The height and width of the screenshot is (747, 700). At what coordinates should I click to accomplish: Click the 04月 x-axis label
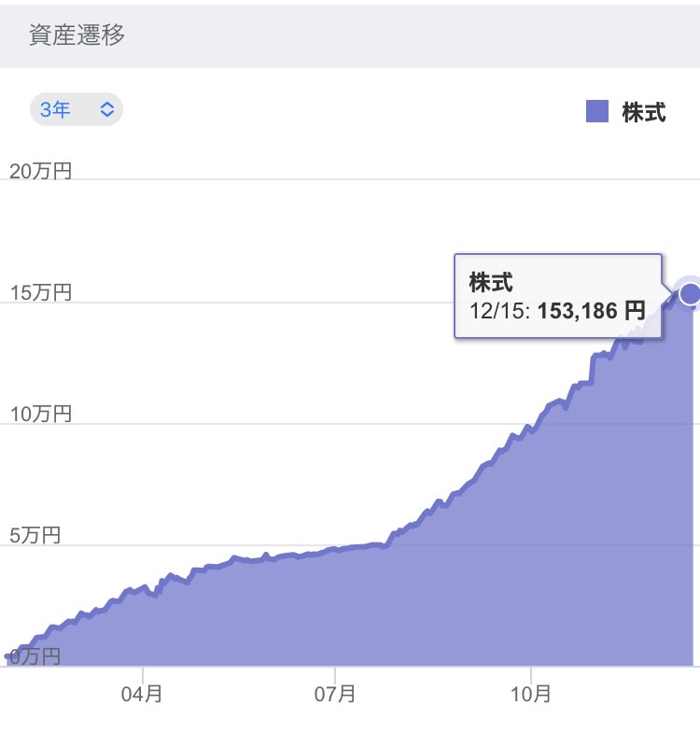click(143, 695)
